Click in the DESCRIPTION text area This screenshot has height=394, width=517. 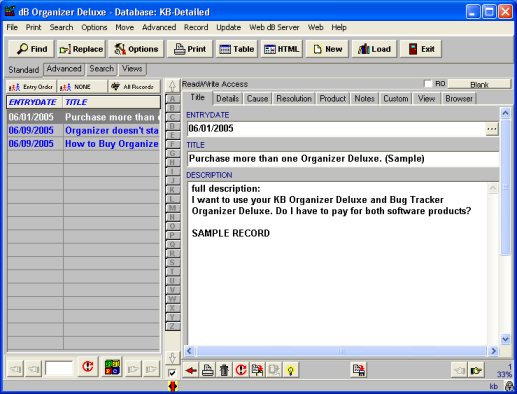[x=337, y=264]
